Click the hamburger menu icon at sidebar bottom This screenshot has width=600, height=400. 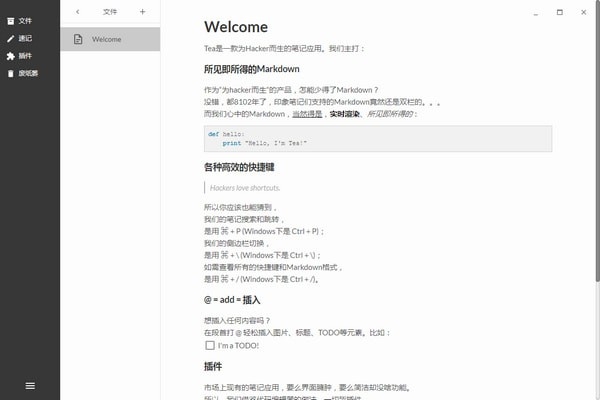pos(30,386)
